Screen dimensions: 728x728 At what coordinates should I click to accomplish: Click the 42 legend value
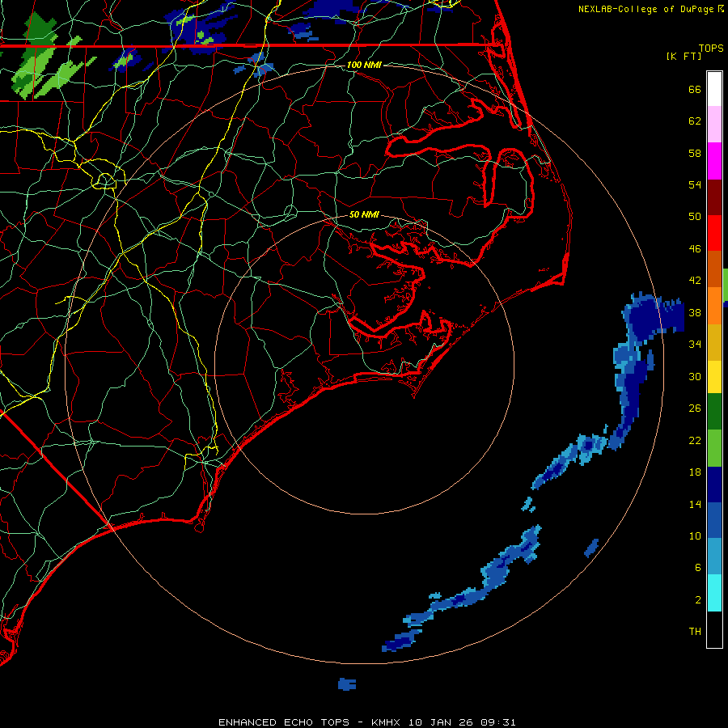tap(695, 281)
